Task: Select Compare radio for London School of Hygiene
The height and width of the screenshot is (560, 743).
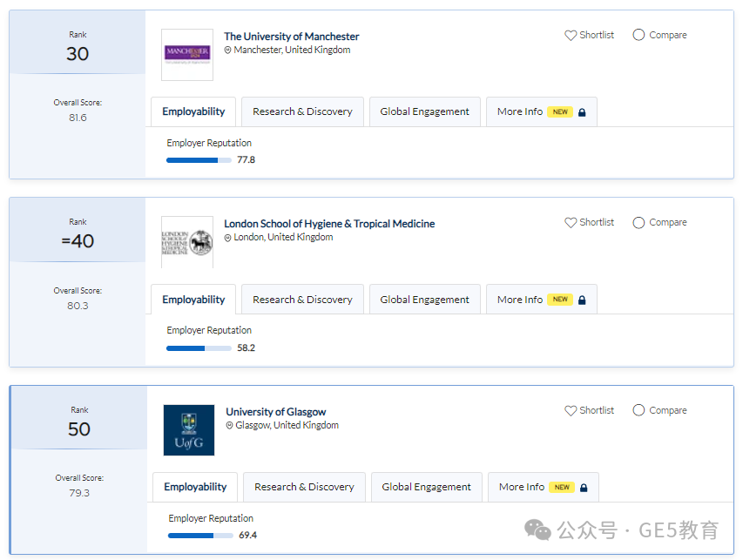Action: pos(638,223)
